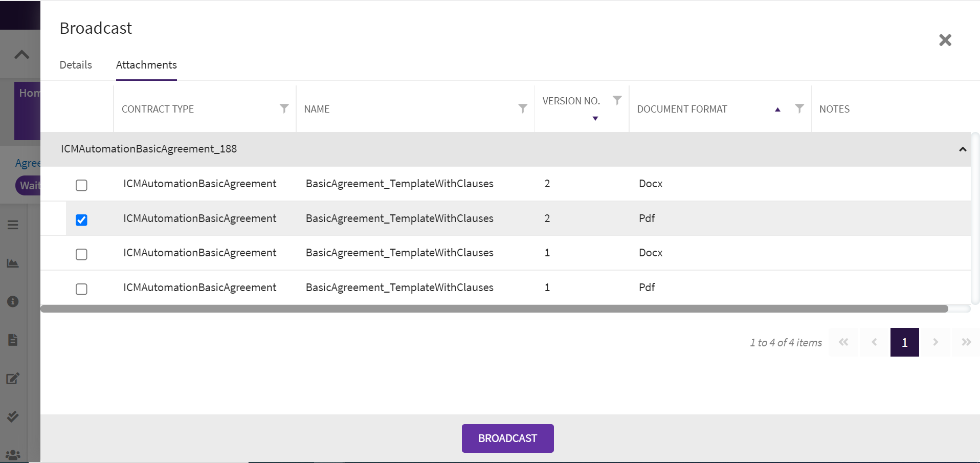Click the chart icon in left sidebar

pos(13,263)
